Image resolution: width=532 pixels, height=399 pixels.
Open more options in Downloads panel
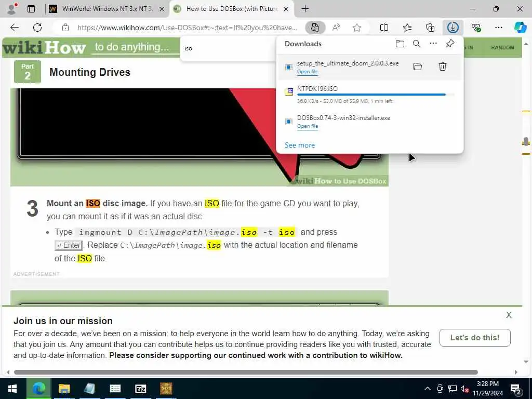pos(433,44)
